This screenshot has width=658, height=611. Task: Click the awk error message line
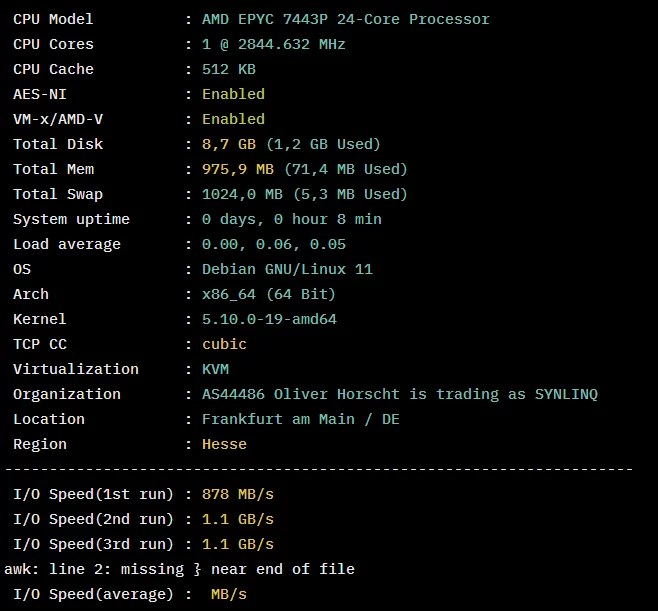coord(179,569)
